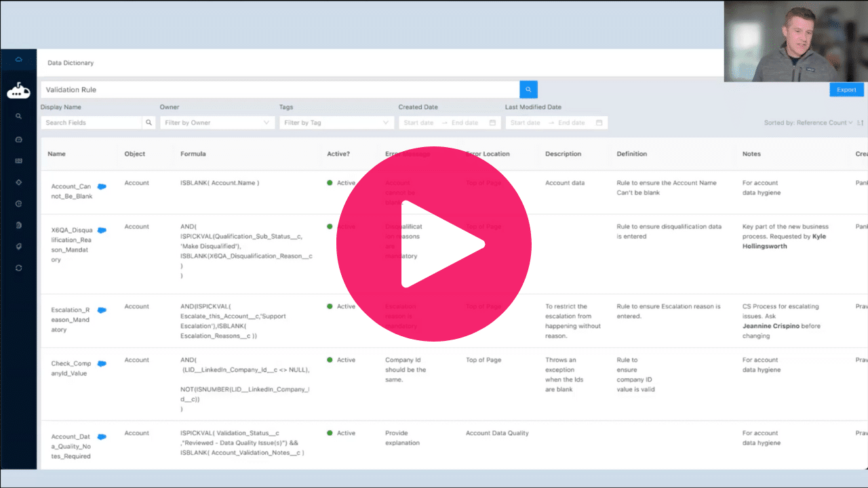Set the Last Modified Date start date field
This screenshot has height=488, width=868.
click(x=526, y=123)
